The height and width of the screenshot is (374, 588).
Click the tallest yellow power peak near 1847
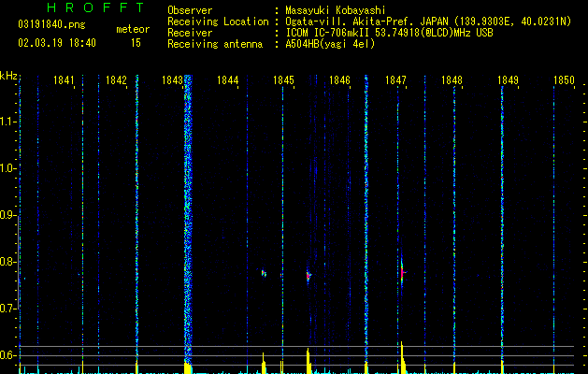click(x=402, y=357)
